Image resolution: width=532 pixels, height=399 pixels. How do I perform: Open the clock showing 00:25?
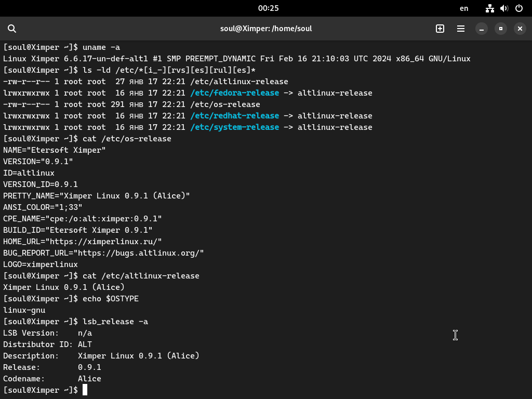pyautogui.click(x=269, y=8)
